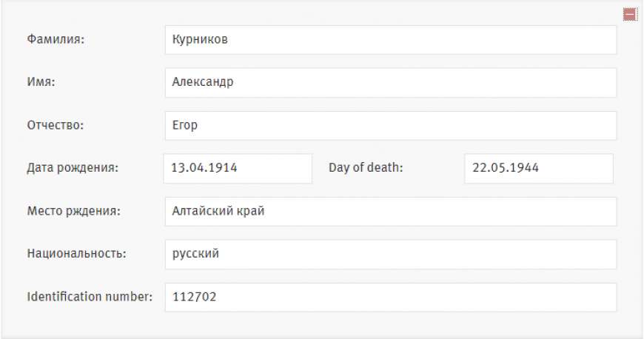Select the Отчество field showing Егор

(x=391, y=125)
